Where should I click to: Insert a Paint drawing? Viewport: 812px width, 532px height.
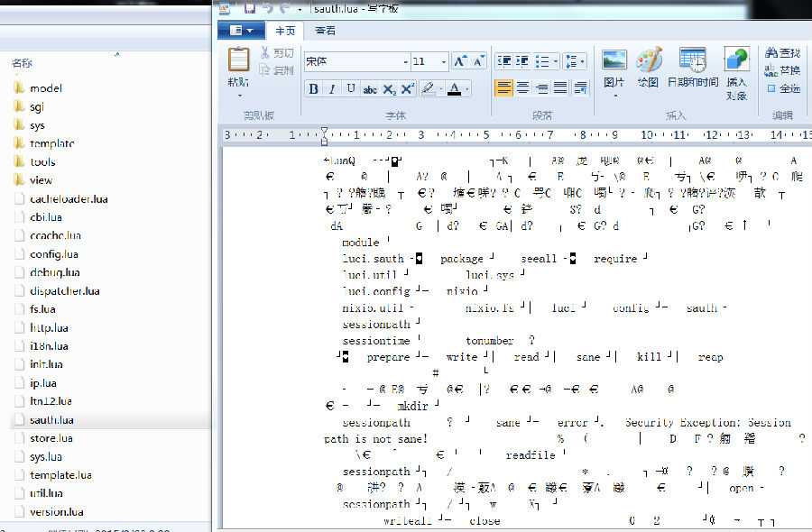(x=649, y=60)
